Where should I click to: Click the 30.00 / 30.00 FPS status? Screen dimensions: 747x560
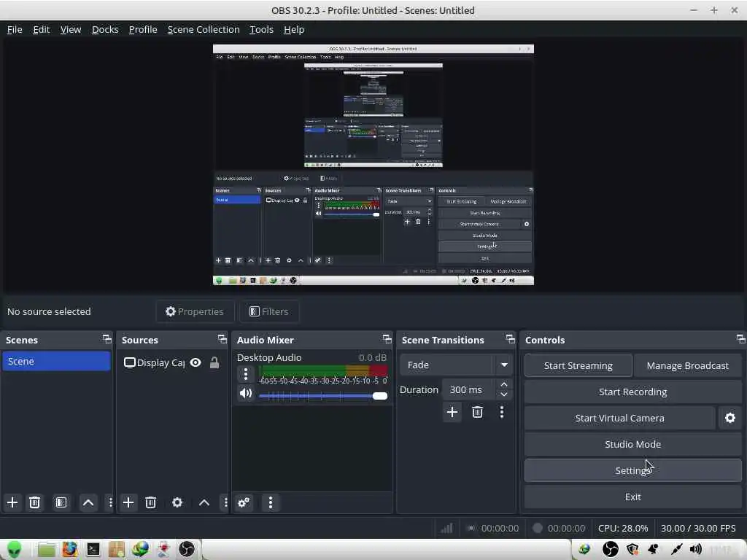[x=698, y=528]
